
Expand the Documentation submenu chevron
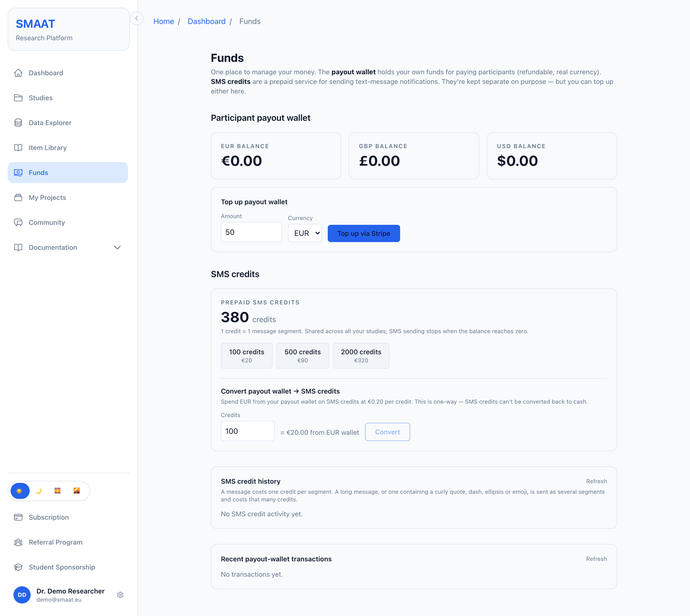[117, 247]
